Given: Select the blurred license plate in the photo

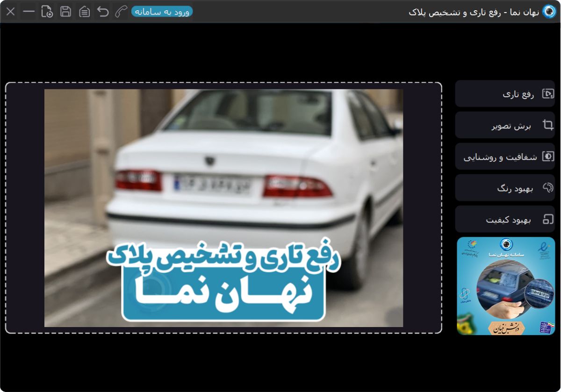Looking at the screenshot, I should (x=209, y=183).
